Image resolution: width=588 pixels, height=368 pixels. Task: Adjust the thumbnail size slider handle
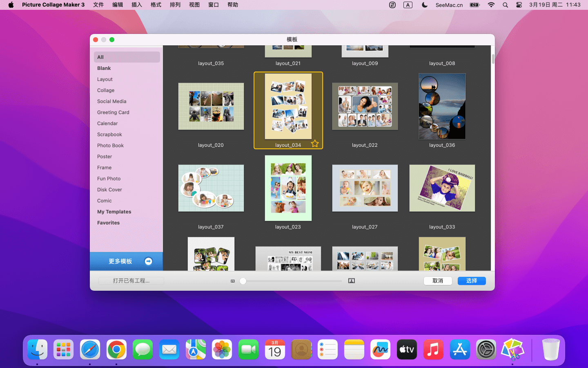coord(243,281)
